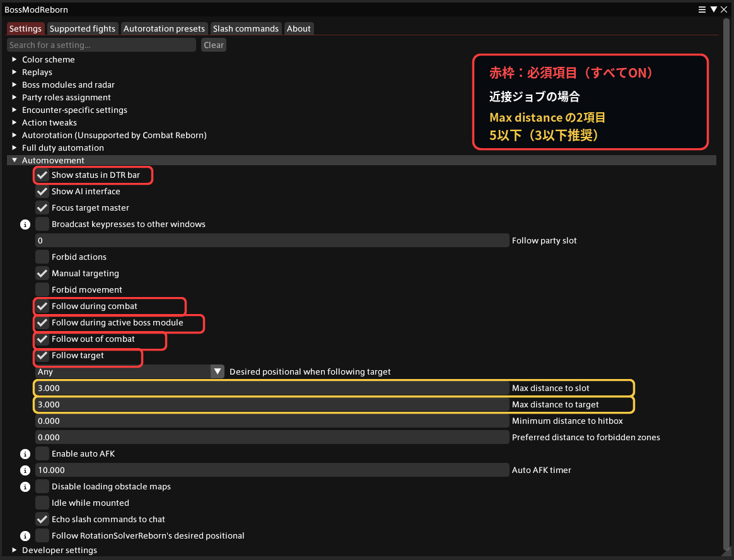
Task: Click the vertical scrollbar on right edge
Action: (726, 286)
